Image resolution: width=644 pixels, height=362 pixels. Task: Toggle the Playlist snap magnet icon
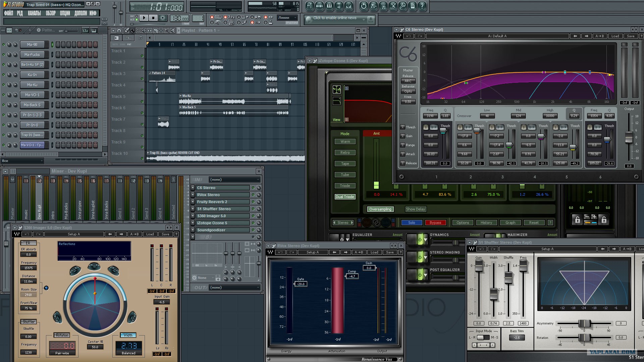(119, 31)
